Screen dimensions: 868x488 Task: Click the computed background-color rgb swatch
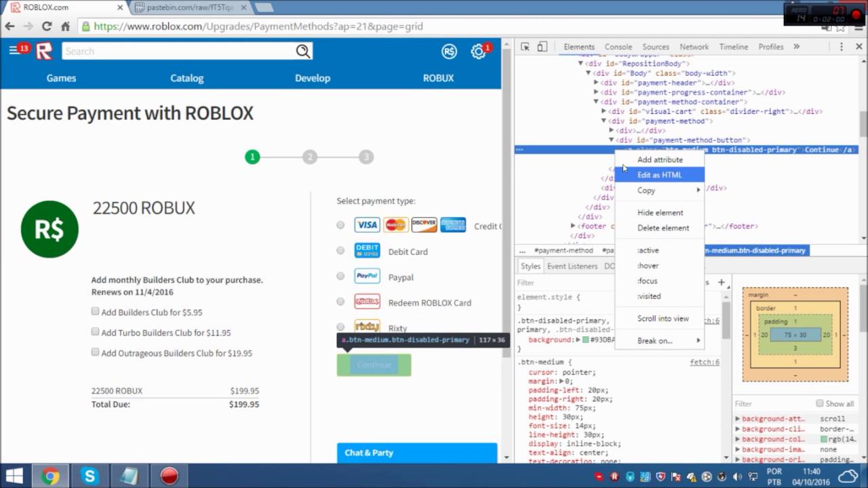[823, 439]
